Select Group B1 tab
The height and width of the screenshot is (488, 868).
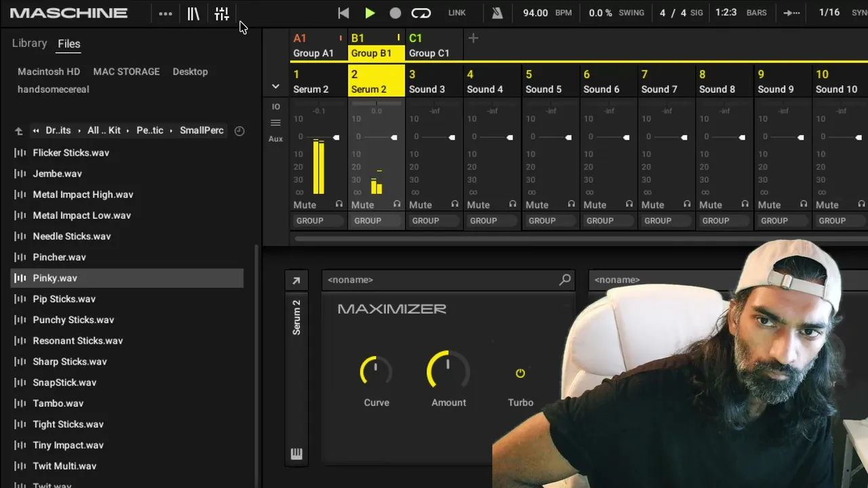376,45
